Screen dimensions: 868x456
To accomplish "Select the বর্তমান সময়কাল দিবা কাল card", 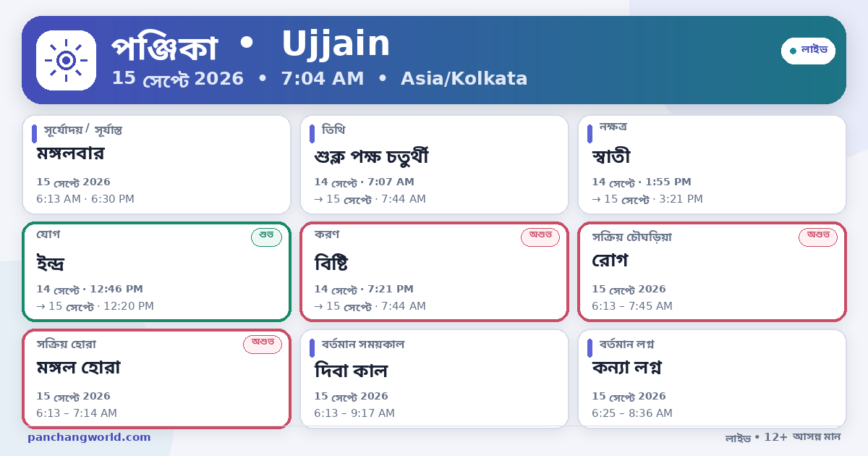I will pos(434,379).
